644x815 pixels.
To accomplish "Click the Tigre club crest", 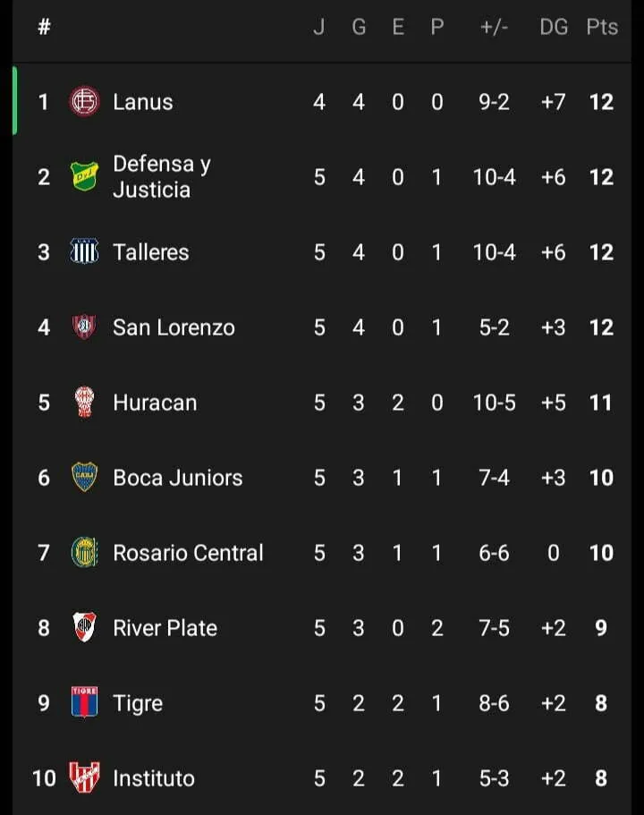I will [x=84, y=702].
